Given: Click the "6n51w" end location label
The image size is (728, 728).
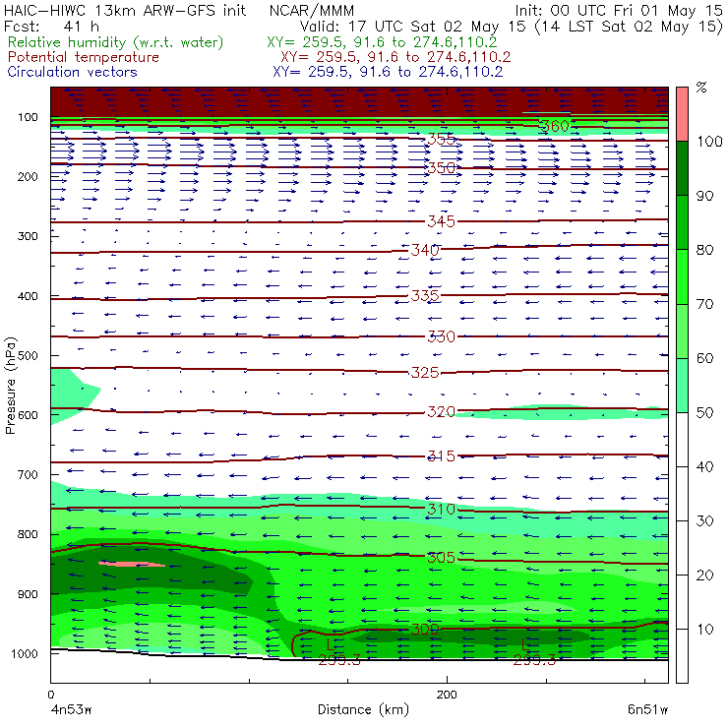Looking at the screenshot, I should pyautogui.click(x=647, y=709).
